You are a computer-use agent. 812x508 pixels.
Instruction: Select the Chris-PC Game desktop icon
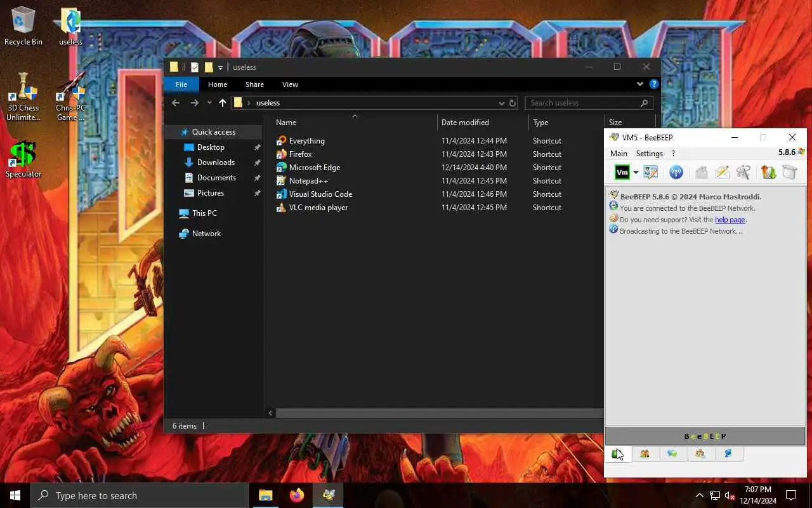70,97
